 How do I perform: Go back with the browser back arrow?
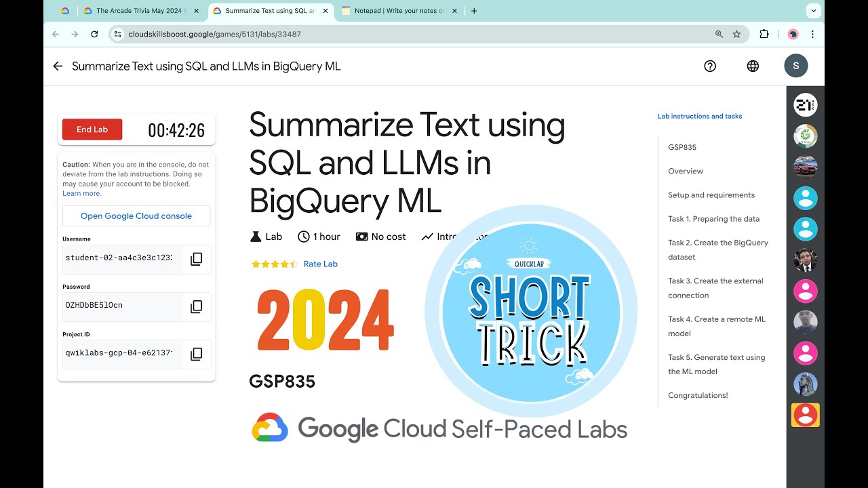coord(56,34)
